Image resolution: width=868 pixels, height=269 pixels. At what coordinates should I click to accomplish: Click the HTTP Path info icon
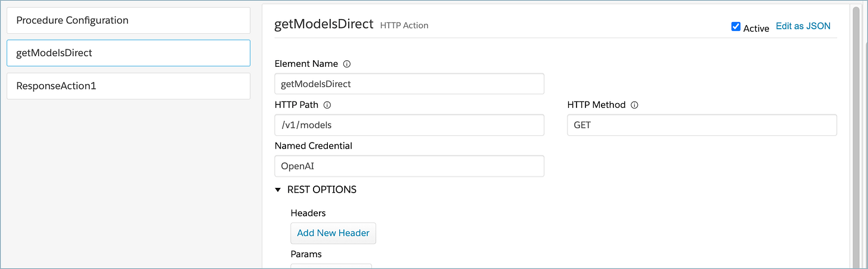(327, 105)
